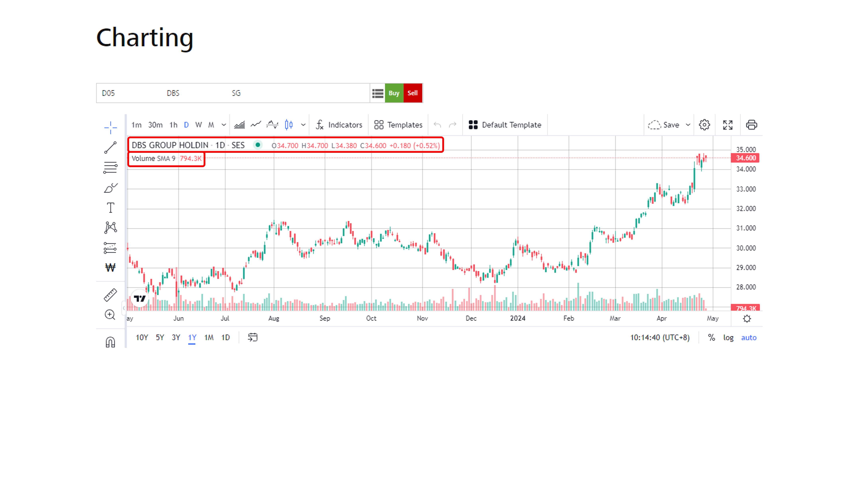This screenshot has width=867, height=504.
Task: Select the crosshair cursor tool
Action: point(110,128)
